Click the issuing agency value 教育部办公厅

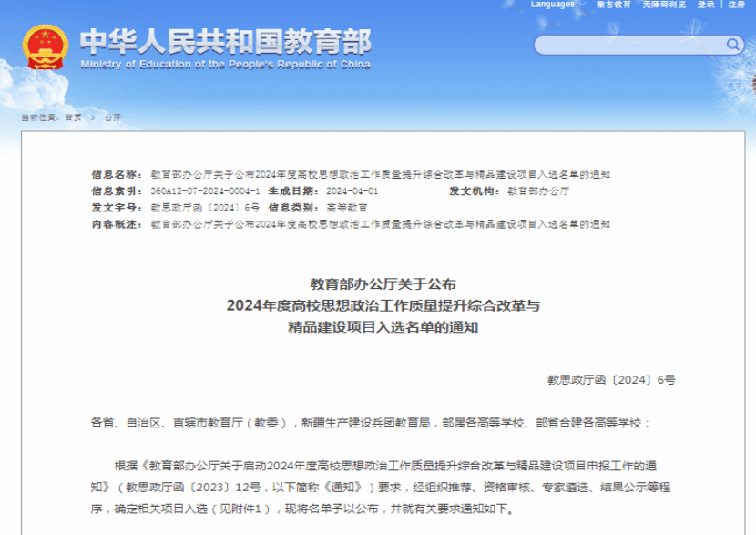[x=538, y=191]
